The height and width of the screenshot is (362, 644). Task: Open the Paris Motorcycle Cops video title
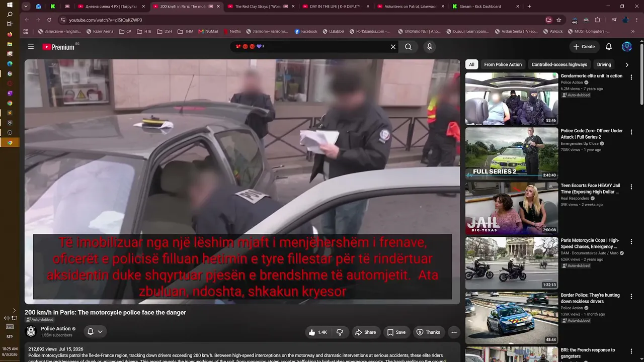pos(590,243)
